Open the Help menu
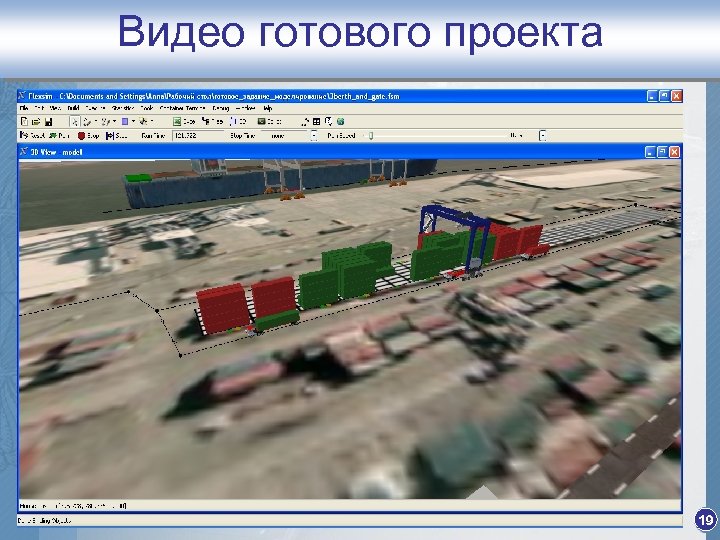720x540 pixels. 267,108
